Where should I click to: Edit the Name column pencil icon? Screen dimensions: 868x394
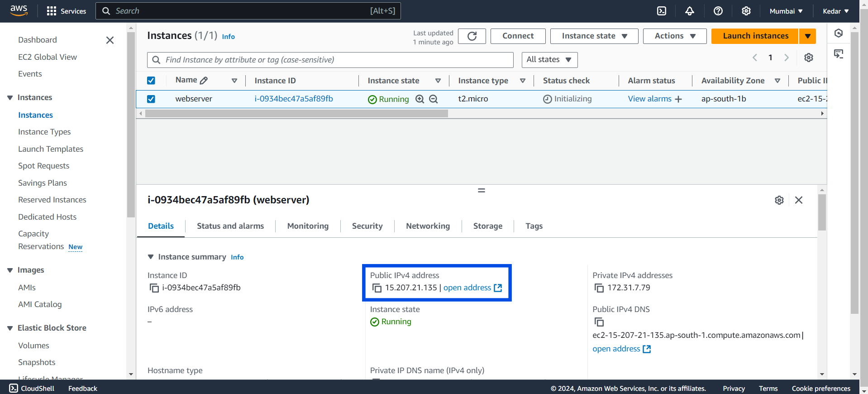204,81
